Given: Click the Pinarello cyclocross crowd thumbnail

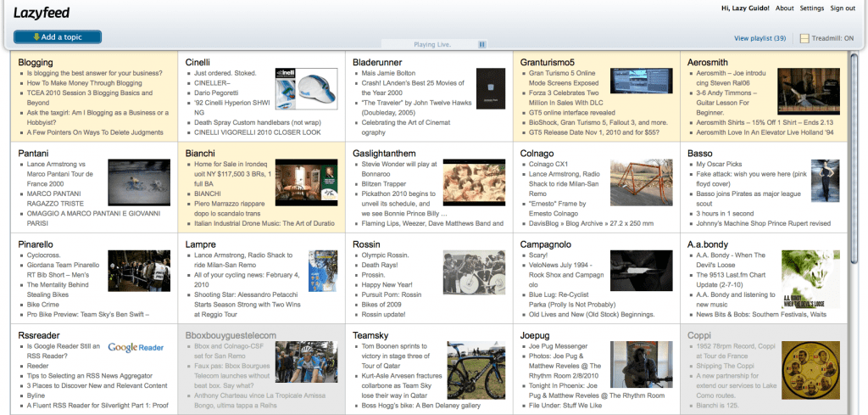Looking at the screenshot, I should [139, 271].
